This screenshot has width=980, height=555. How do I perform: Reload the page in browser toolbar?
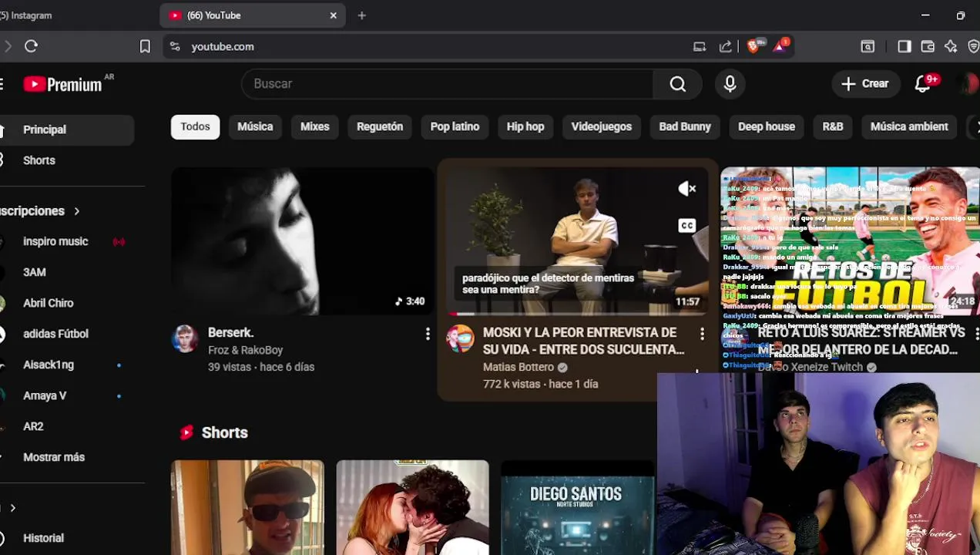[31, 46]
